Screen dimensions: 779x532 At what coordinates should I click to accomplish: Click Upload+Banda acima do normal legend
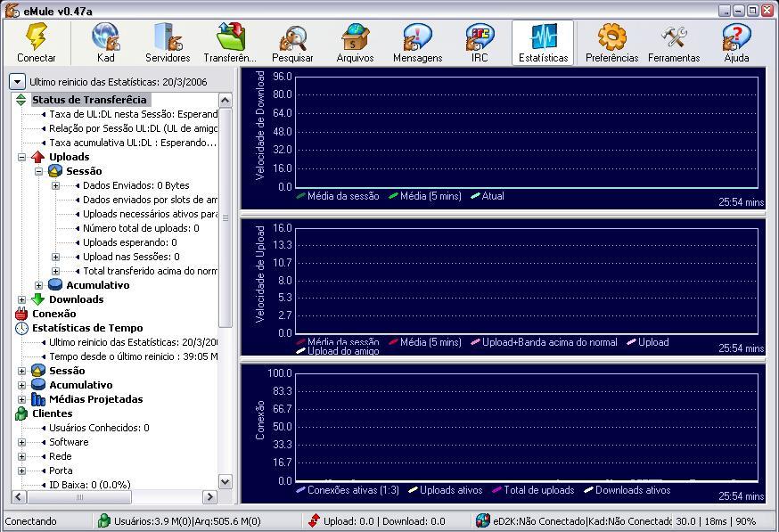tap(544, 342)
